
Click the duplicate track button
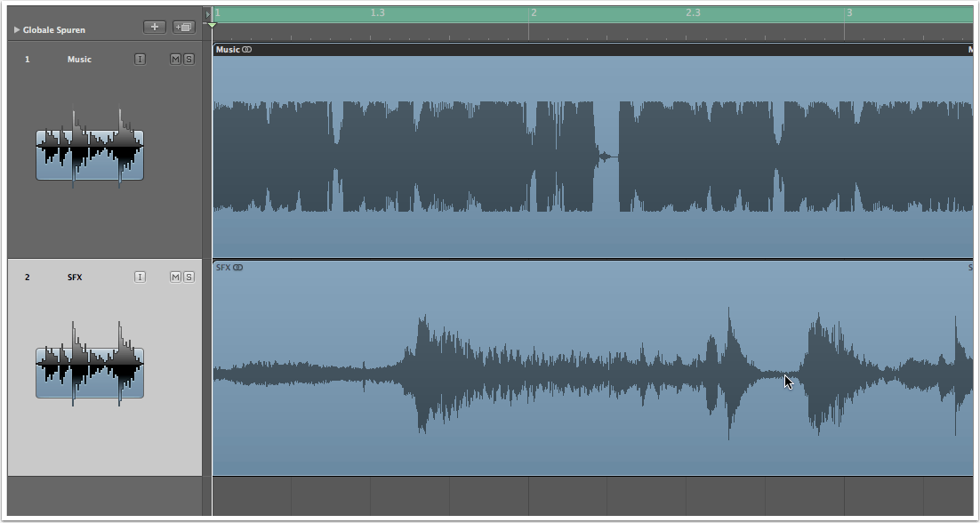[184, 28]
